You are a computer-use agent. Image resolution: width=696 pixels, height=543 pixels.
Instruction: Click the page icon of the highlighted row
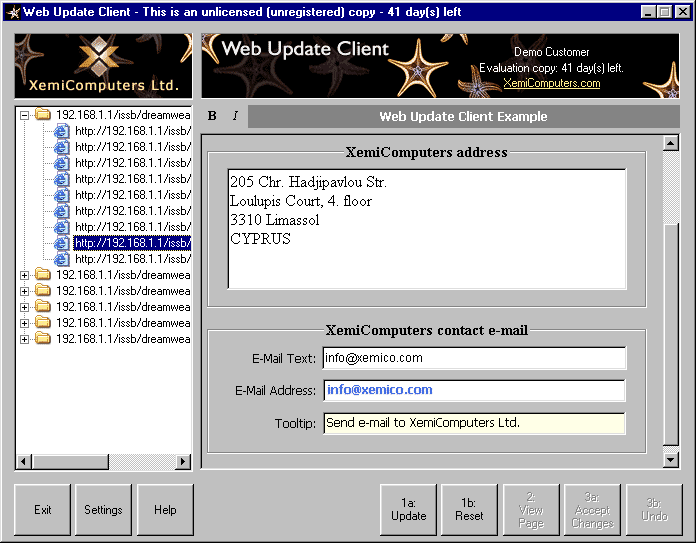click(62, 243)
